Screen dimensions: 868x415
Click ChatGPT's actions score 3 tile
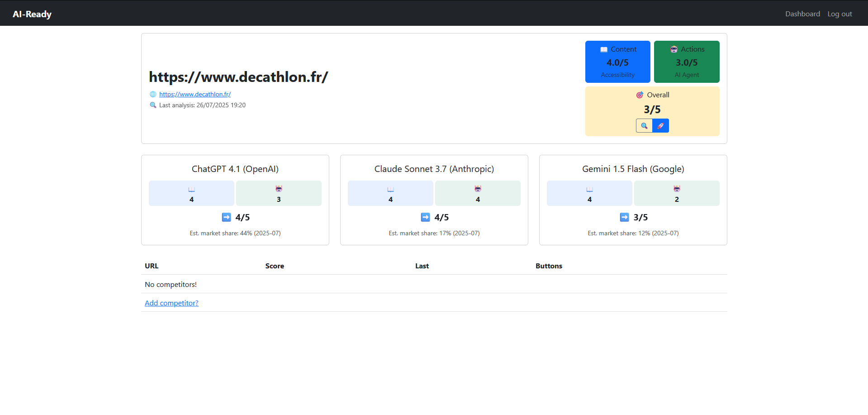click(279, 193)
